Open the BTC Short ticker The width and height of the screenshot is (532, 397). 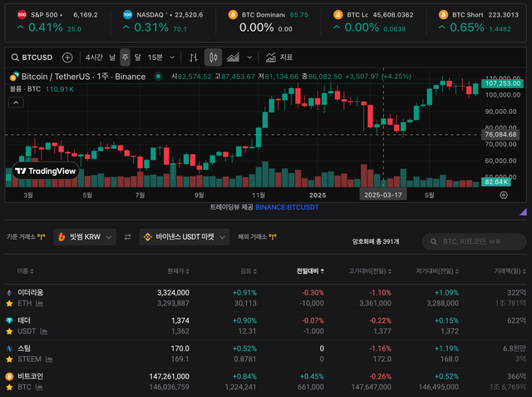point(479,22)
